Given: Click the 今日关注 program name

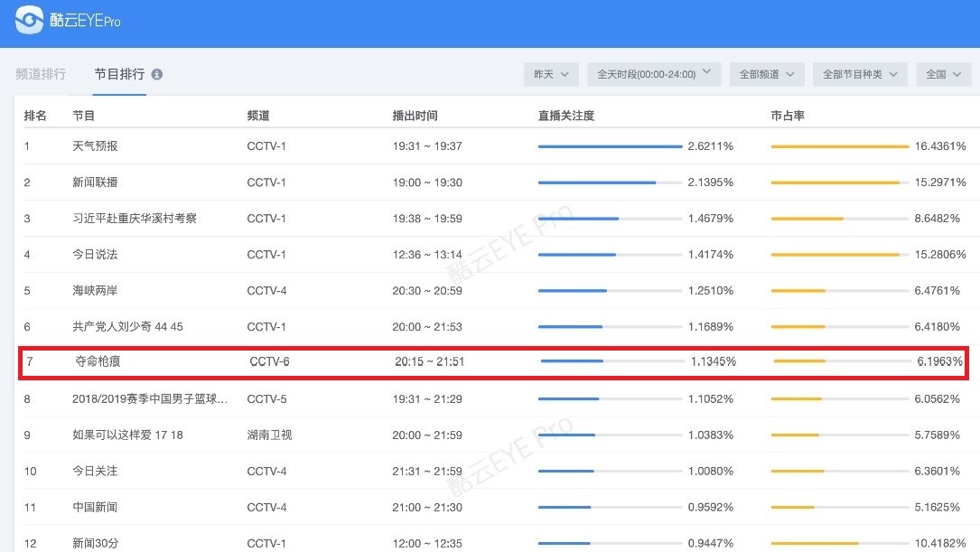Looking at the screenshot, I should (x=95, y=472).
